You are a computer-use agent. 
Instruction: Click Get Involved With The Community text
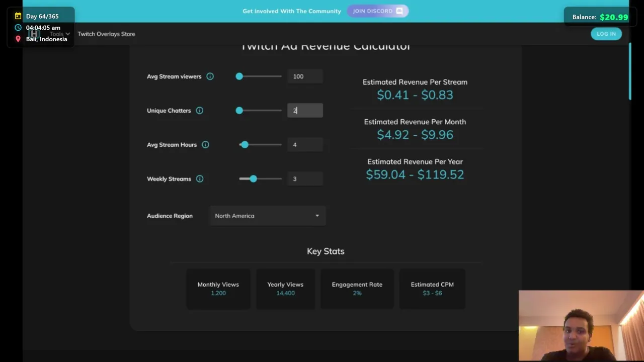click(x=292, y=11)
